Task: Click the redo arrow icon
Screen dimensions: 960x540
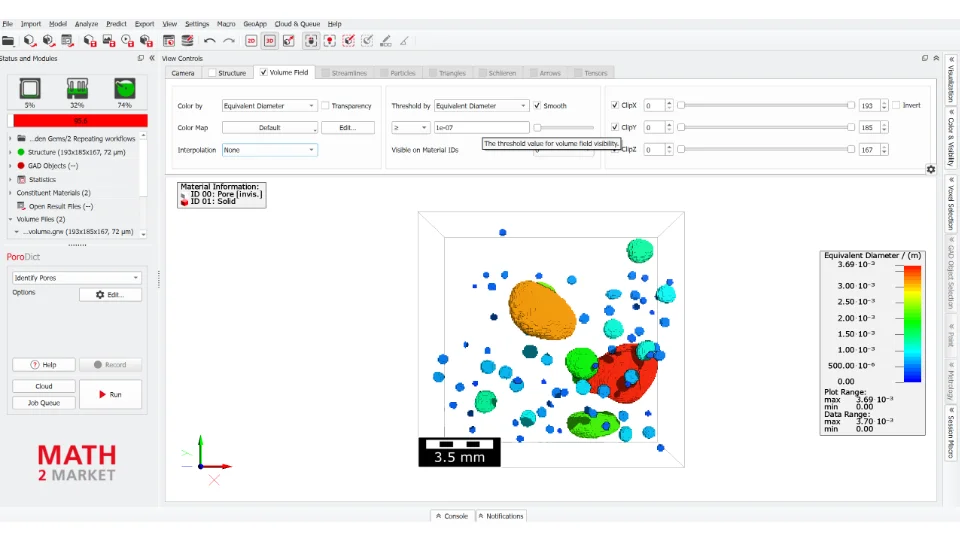Action: click(x=229, y=41)
